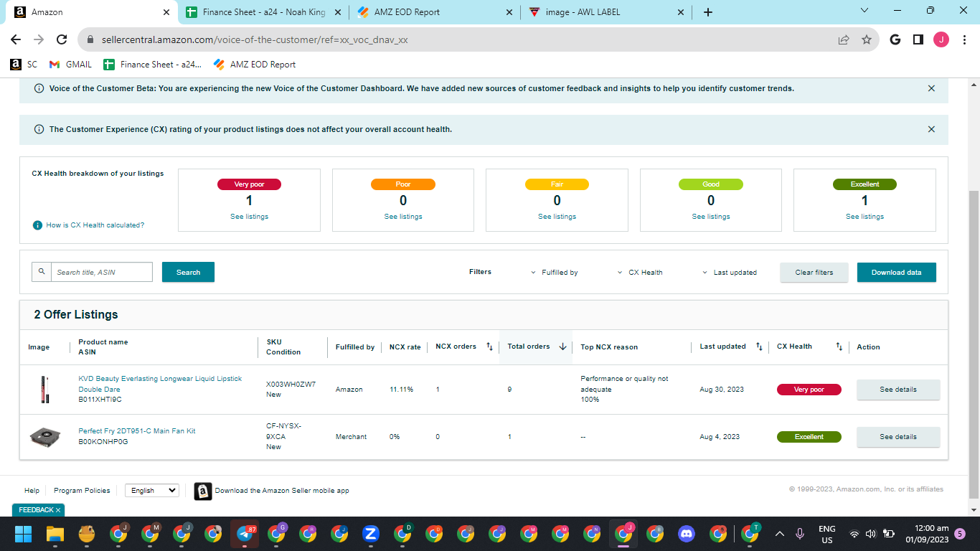Expand the CX Health filter

tap(640, 273)
